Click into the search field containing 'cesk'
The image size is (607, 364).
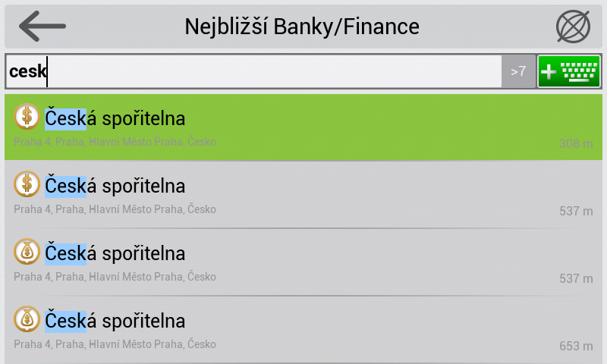(253, 71)
